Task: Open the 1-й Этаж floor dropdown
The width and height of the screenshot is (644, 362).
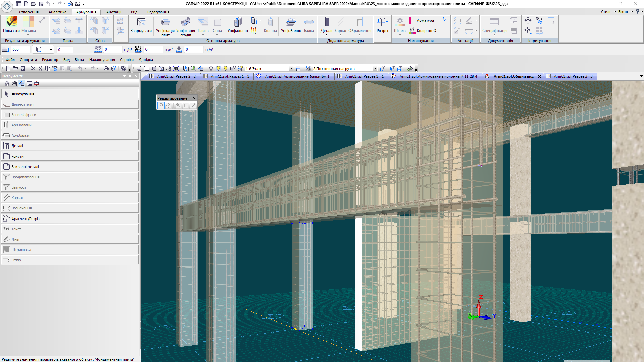Action: (291, 69)
